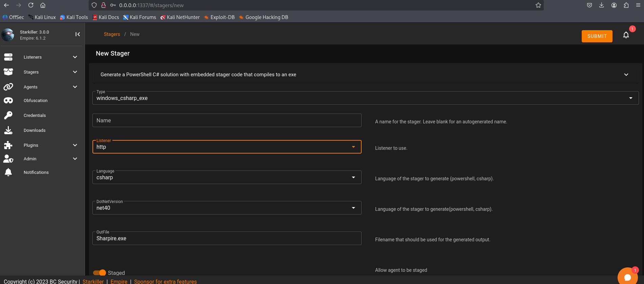
Task: Expand the Admin menu chevron
Action: (75, 159)
